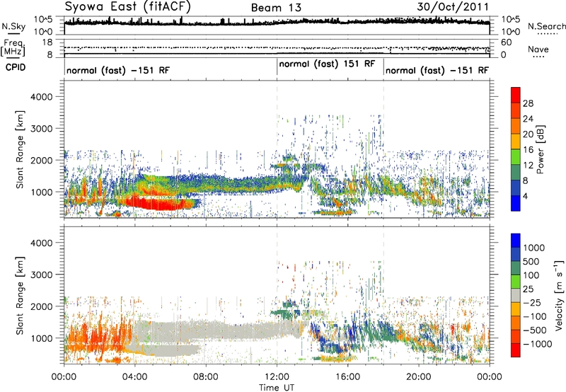
Task: Click the velocity panel 'Slant Range [km]' label
Action: (20, 295)
